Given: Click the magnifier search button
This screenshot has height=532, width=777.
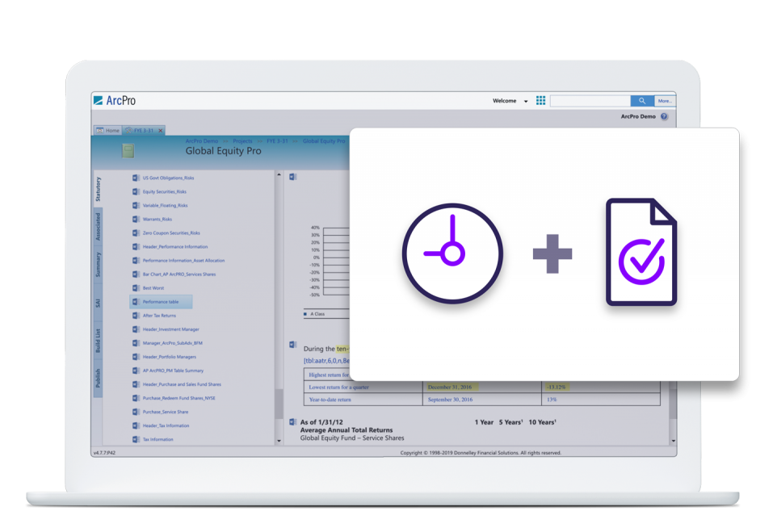Looking at the screenshot, I should 642,101.
